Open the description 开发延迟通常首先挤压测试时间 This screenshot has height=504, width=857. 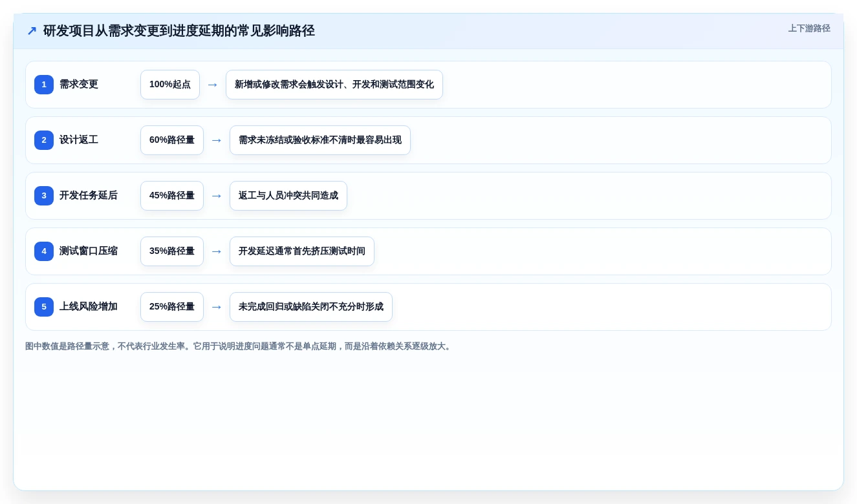coord(302,251)
